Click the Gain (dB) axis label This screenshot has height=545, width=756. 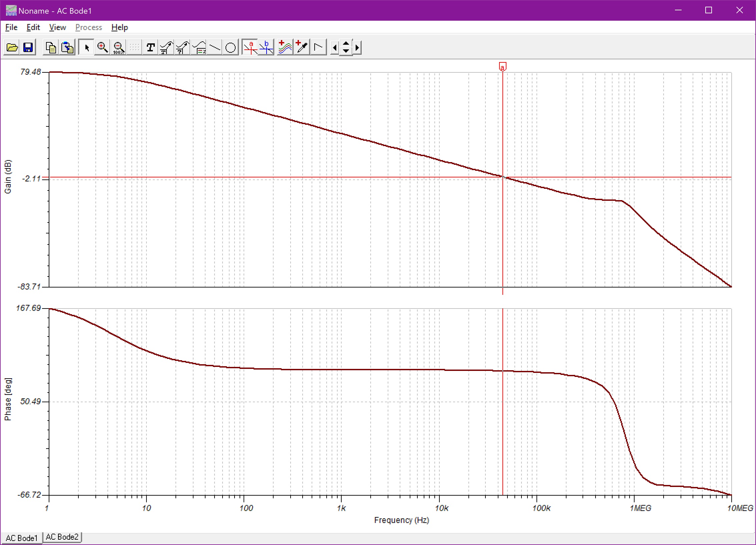coord(8,177)
